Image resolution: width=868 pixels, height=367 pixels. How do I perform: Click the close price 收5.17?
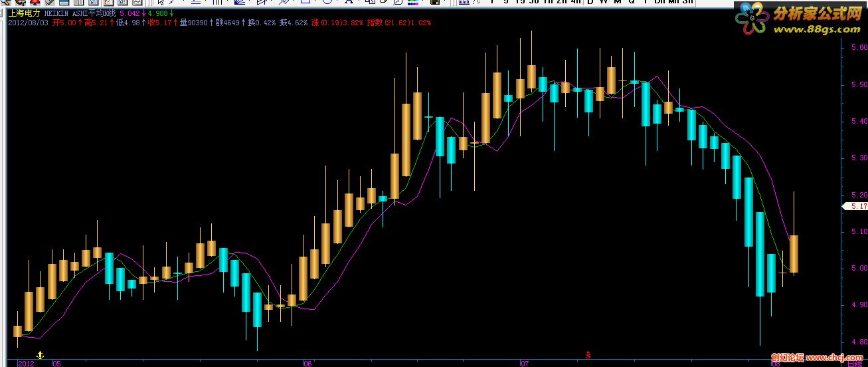(x=159, y=23)
